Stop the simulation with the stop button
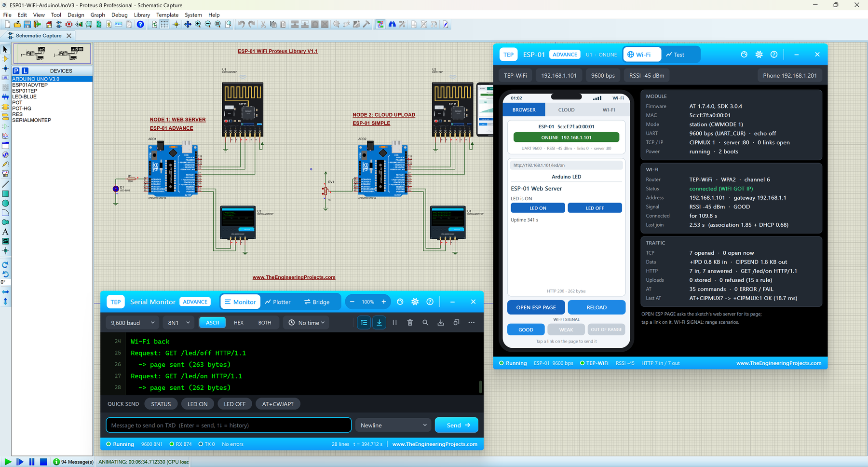This screenshot has width=868, height=467. (x=43, y=462)
